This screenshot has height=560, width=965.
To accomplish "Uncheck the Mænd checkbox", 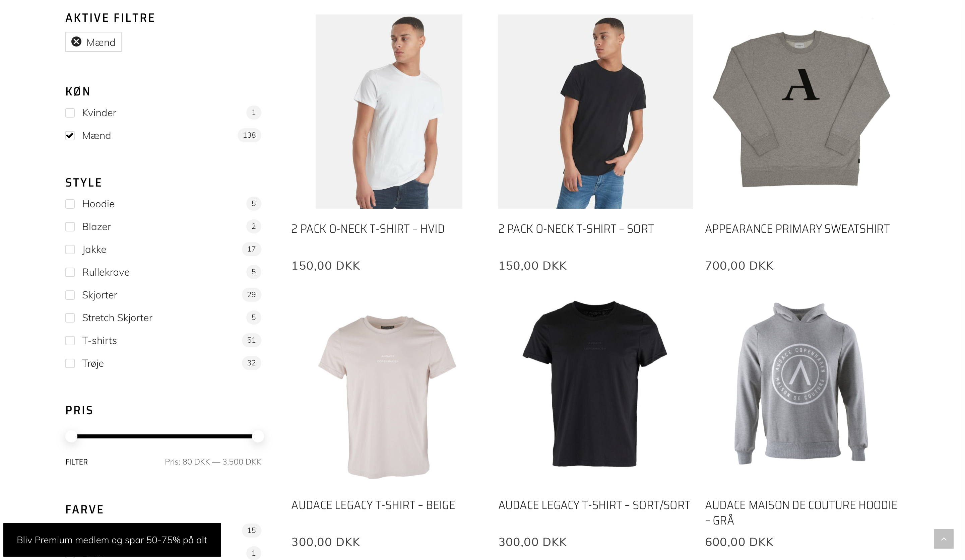I will tap(70, 136).
